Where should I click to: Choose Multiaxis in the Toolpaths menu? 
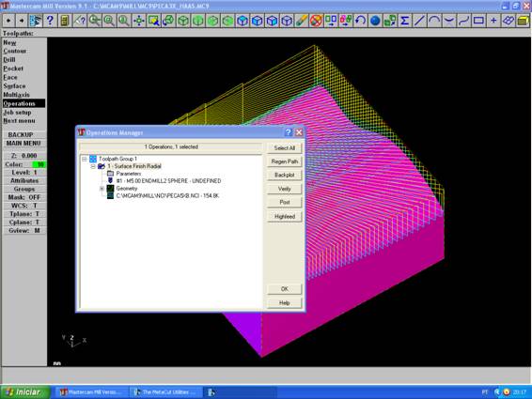(x=16, y=95)
